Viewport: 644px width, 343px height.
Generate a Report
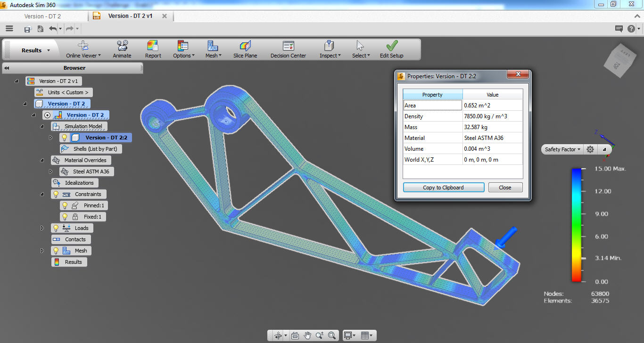pyautogui.click(x=153, y=49)
